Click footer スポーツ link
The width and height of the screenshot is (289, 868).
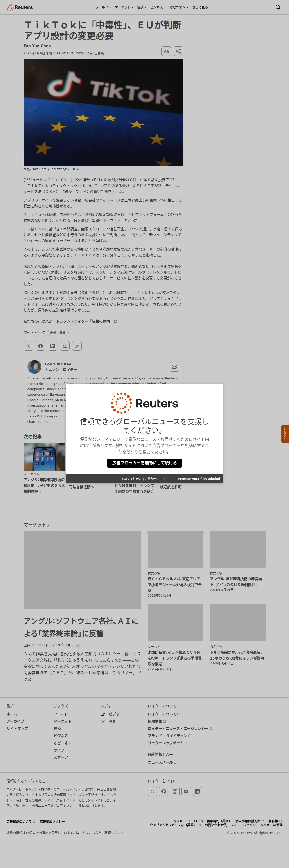click(x=61, y=757)
